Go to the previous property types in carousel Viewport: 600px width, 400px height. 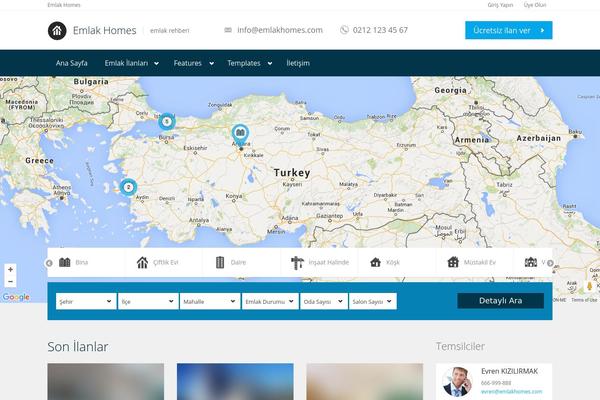(49, 263)
